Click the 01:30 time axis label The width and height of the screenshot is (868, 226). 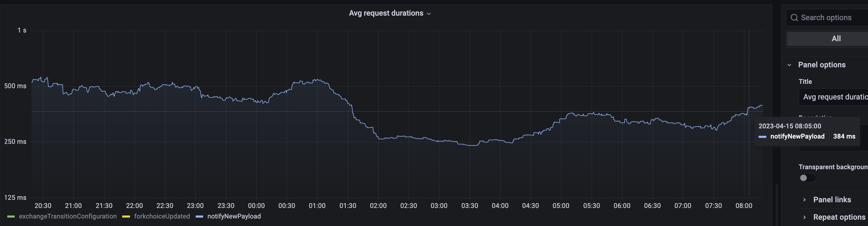pos(348,206)
